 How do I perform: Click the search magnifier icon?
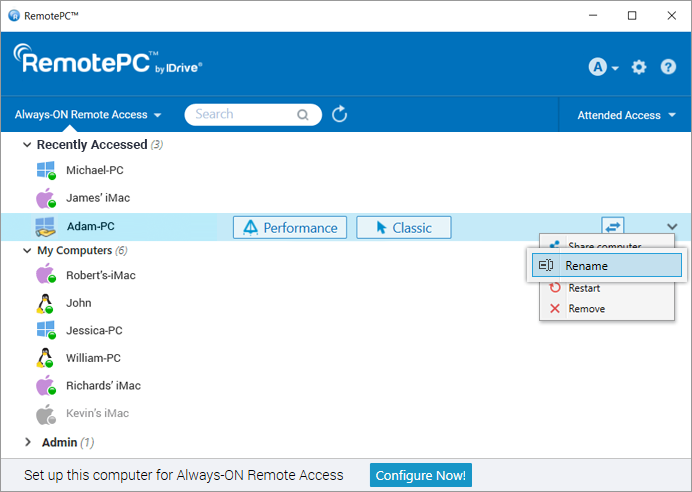[x=302, y=115]
